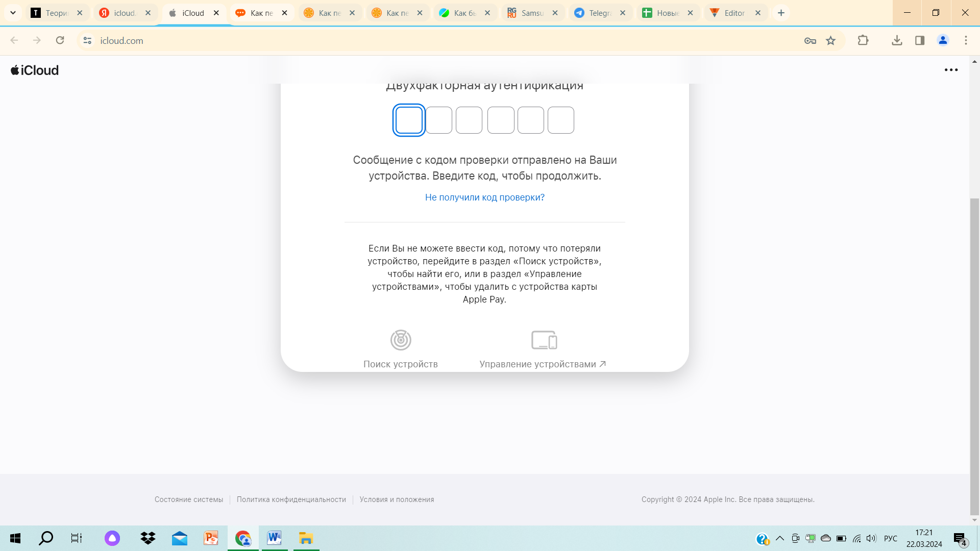Click the 'Управление устройствами' label link

tap(543, 364)
